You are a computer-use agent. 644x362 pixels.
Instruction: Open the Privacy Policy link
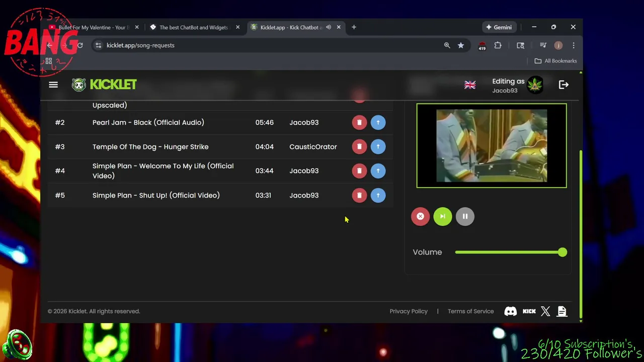(409, 311)
